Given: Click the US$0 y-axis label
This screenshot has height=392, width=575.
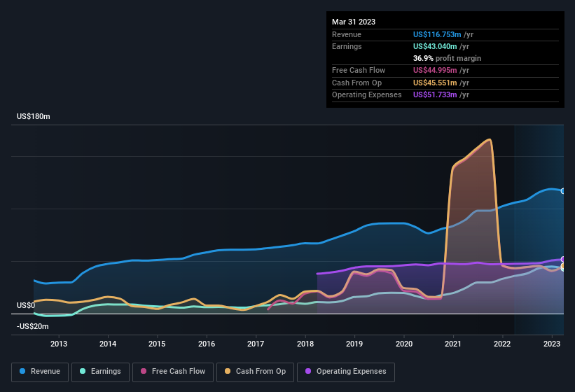Looking at the screenshot, I should coord(26,305).
